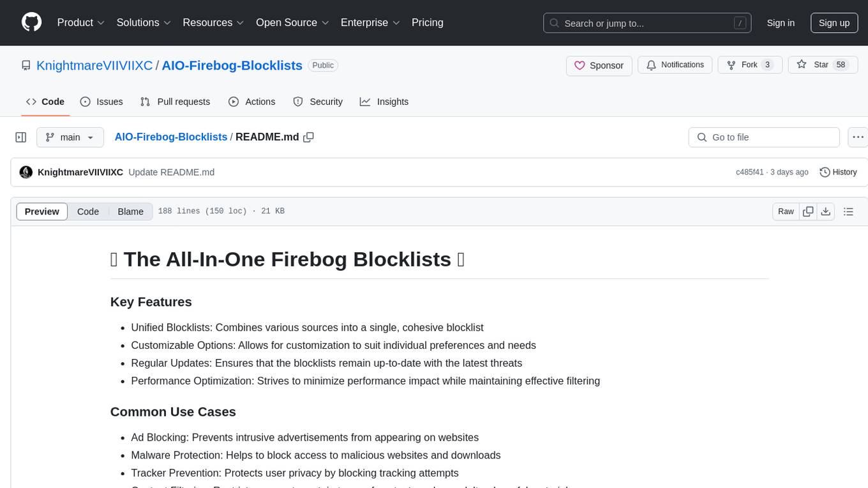Click the Sign in link
Screen dimensions: 868x488
coord(781,23)
